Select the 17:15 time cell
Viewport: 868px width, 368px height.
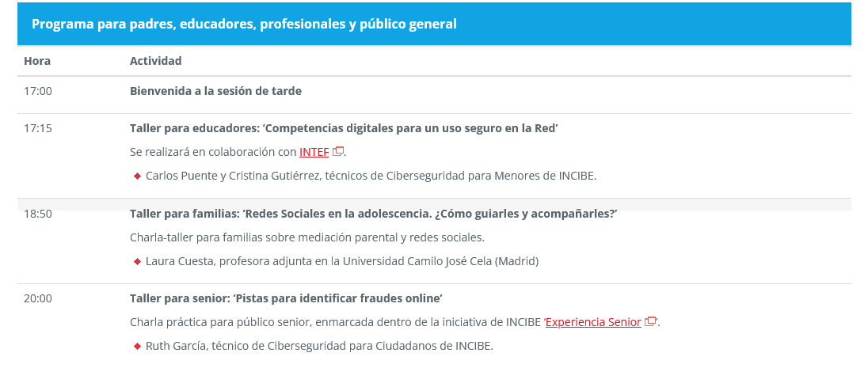pos(38,128)
